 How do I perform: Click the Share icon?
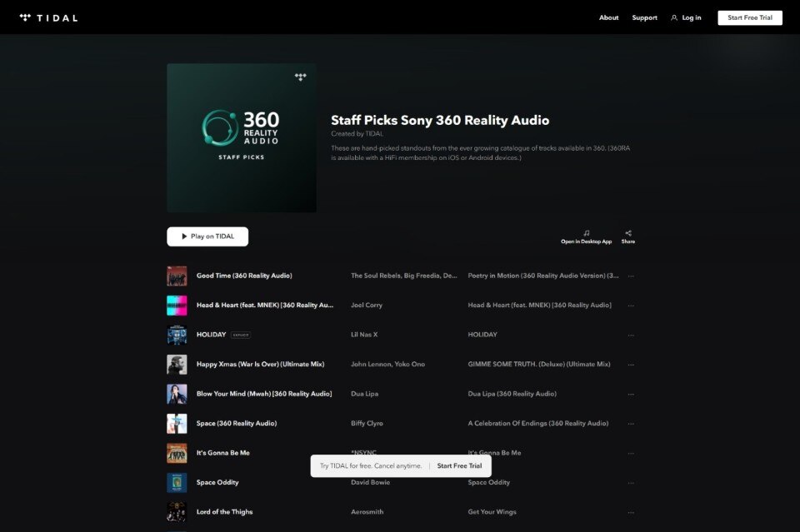[628, 237]
